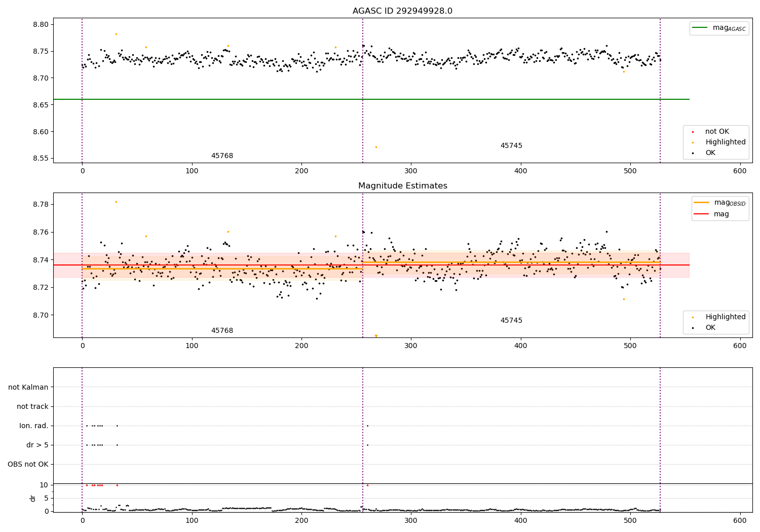Click the '8.72' y-axis tick label
Viewport: 760px width, 532px height.
[41, 287]
